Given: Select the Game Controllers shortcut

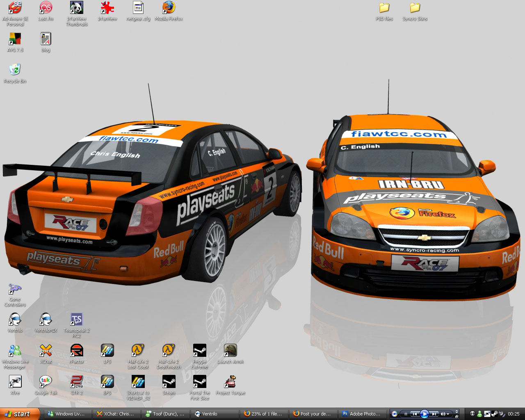Looking at the screenshot, I should 15,294.
